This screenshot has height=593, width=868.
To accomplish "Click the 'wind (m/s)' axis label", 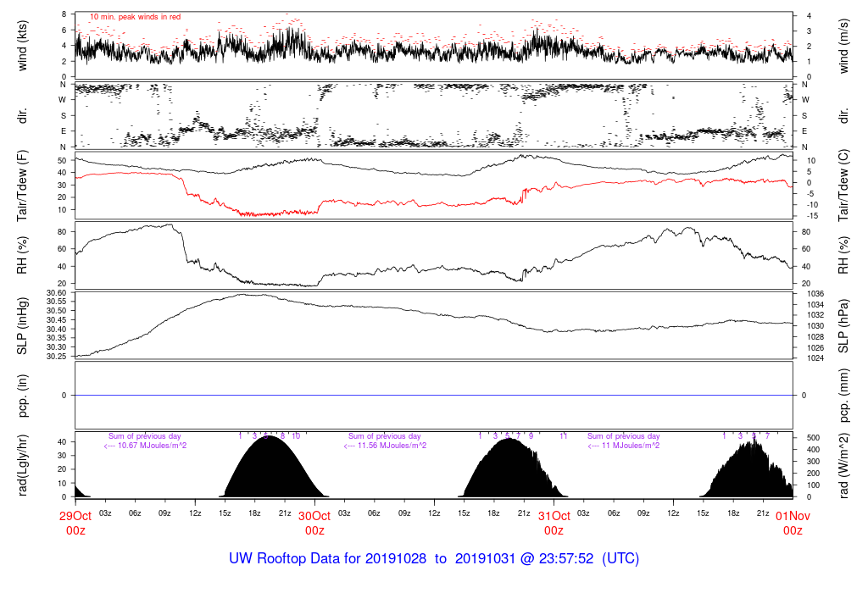I will point(845,45).
